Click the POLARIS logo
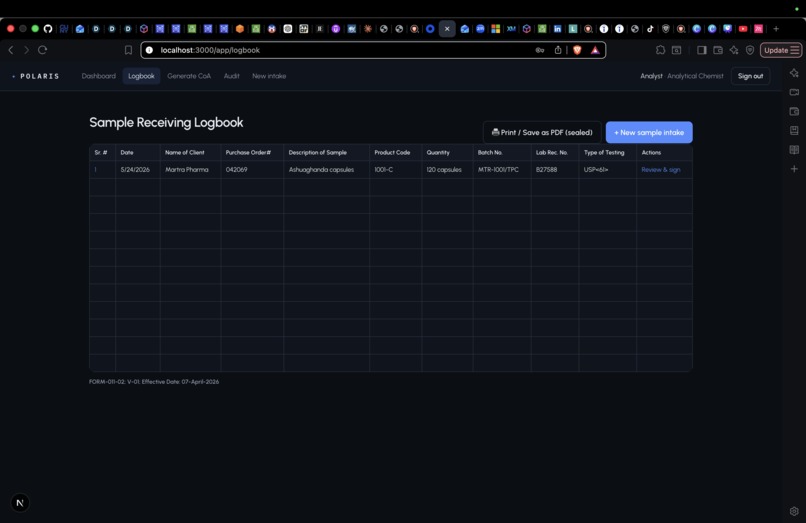Screen dimensions: 806x523 click(x=36, y=76)
